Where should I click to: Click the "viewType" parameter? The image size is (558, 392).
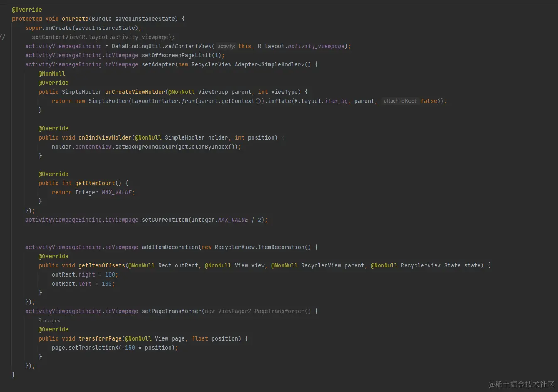pyautogui.click(x=285, y=92)
